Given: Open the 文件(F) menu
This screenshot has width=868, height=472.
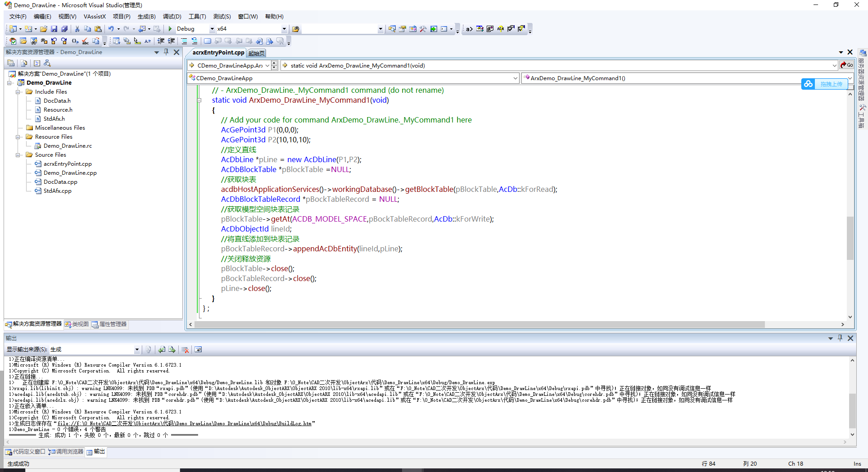Looking at the screenshot, I should click(18, 17).
